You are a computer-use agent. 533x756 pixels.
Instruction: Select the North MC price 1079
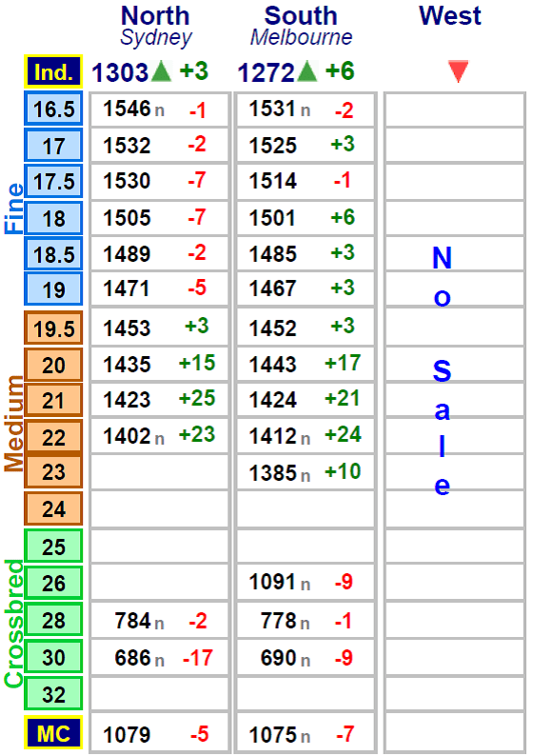click(127, 735)
